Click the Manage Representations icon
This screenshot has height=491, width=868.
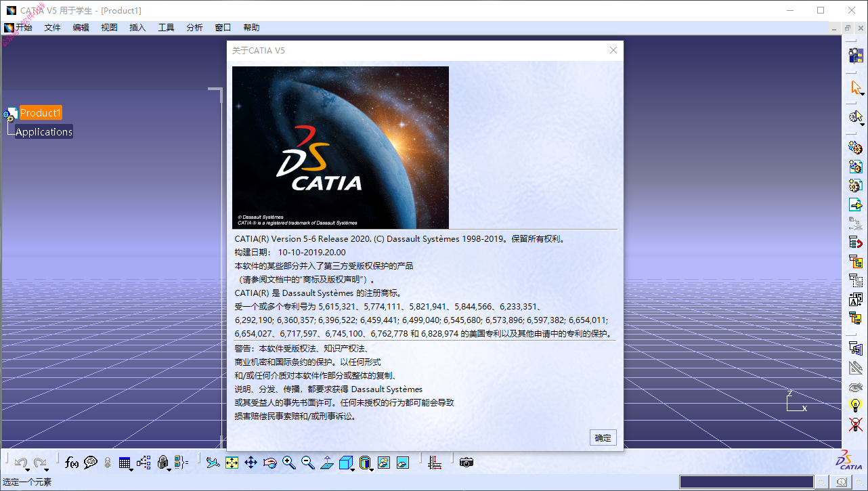point(856,349)
